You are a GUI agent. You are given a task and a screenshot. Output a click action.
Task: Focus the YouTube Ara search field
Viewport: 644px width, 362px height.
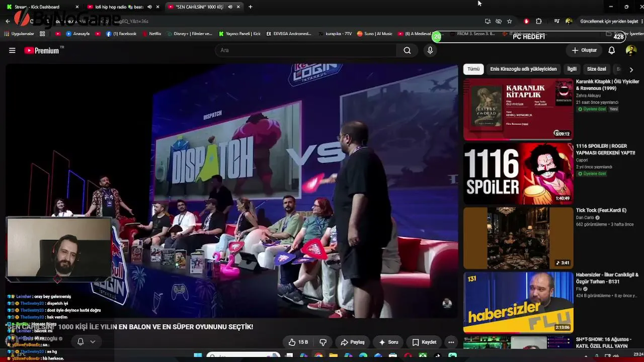coord(305,50)
